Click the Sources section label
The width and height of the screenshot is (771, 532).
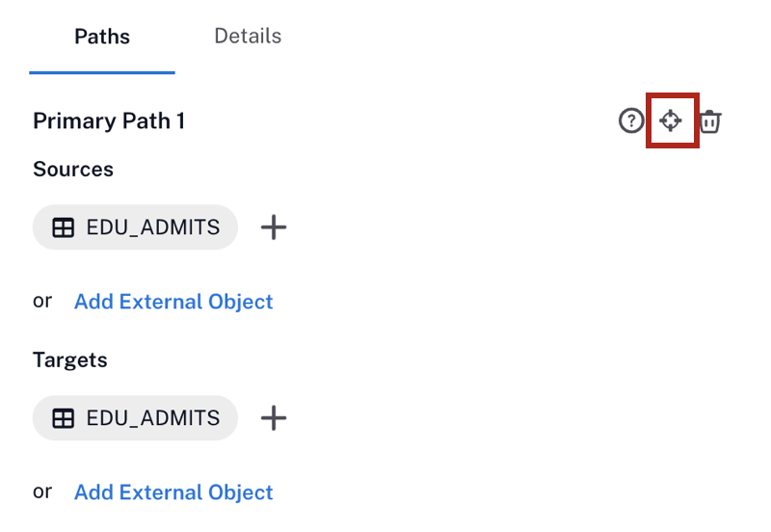[x=73, y=169]
